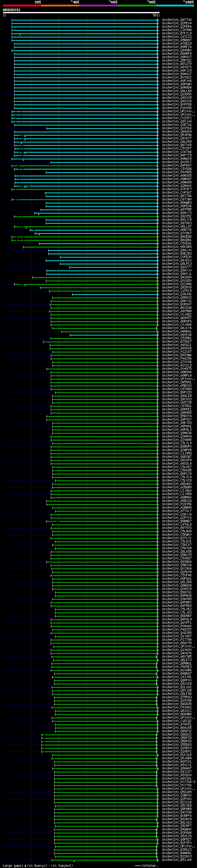Click hit label UniRef100_A9T663
Image resolution: width=197 pixels, height=868 pixels.
(x=176, y=223)
